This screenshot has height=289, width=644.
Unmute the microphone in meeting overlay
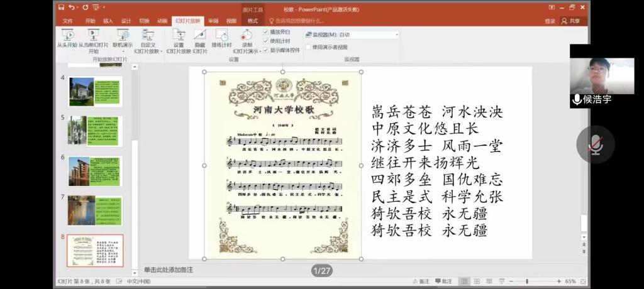[595, 144]
